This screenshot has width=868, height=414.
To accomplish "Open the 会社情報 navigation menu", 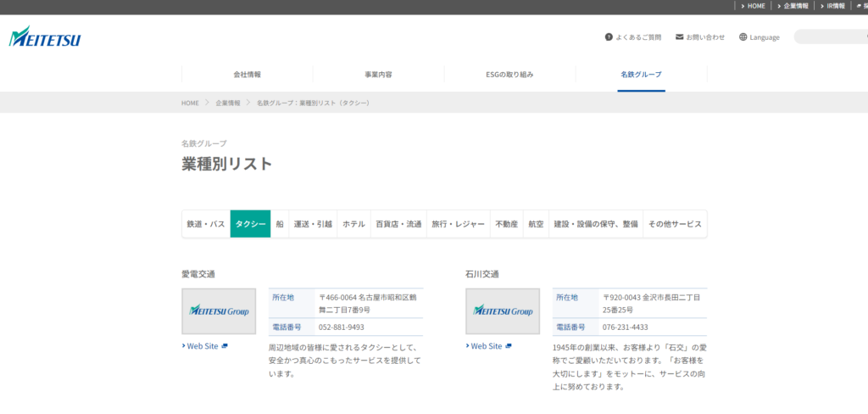I will (247, 75).
